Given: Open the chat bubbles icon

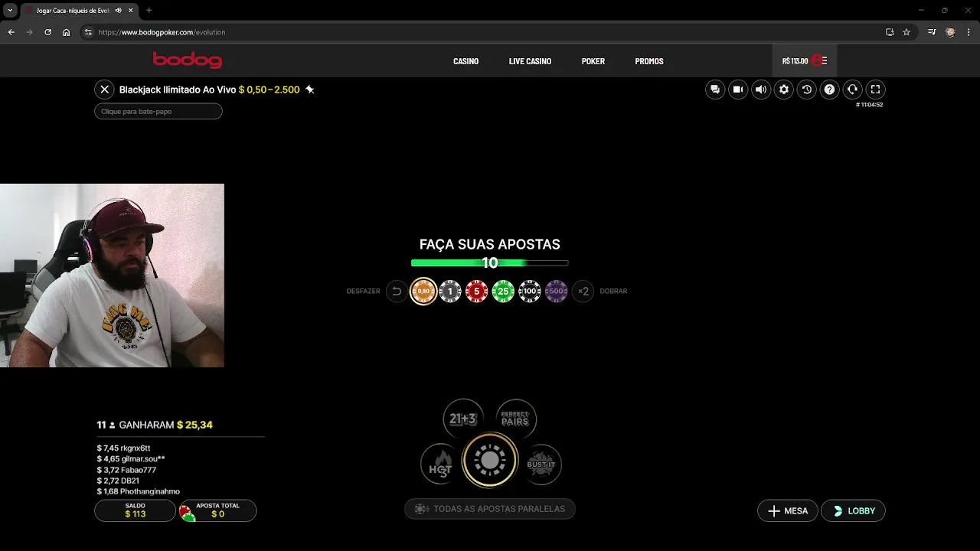Looking at the screenshot, I should (715, 90).
